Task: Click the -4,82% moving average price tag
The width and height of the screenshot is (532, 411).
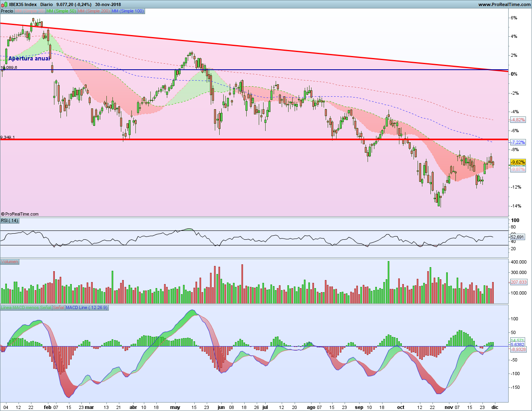Action: click(x=517, y=120)
